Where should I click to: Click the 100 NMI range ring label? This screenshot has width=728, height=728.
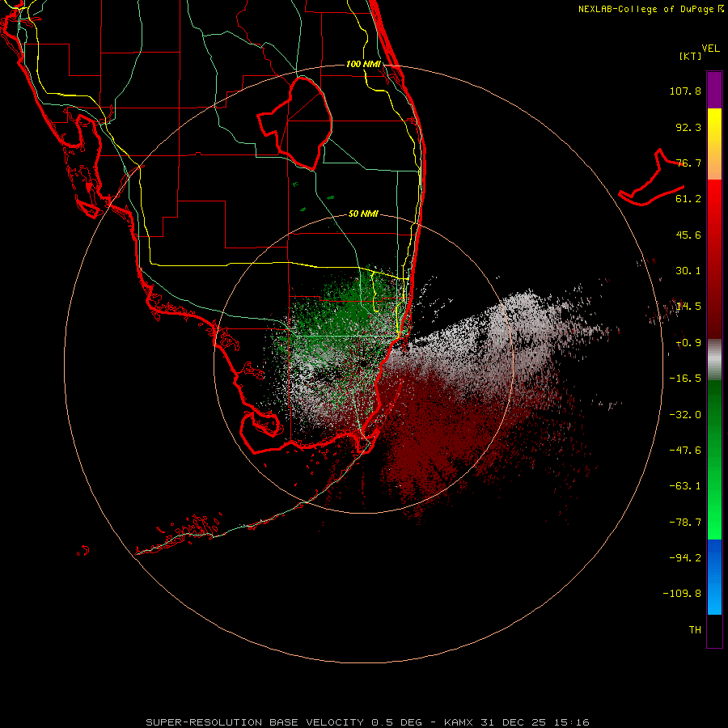pyautogui.click(x=363, y=64)
